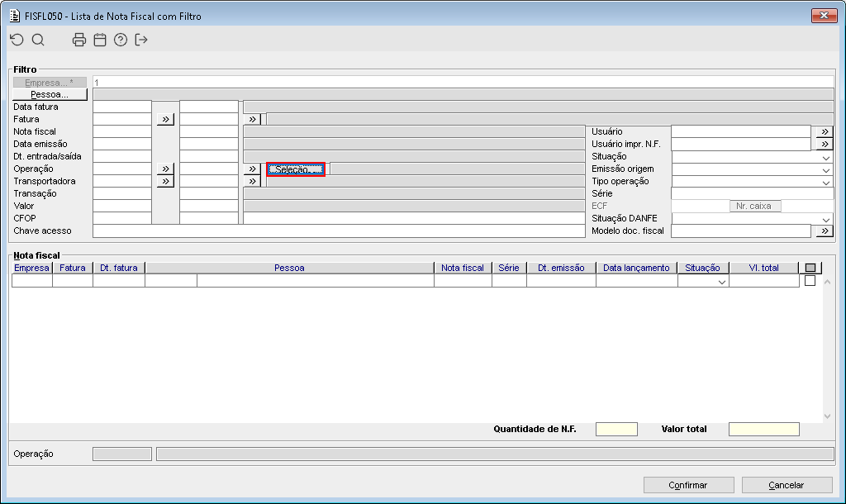Viewport: 846px width, 504px height.
Task: Click the Valor total summary field
Action: point(764,429)
